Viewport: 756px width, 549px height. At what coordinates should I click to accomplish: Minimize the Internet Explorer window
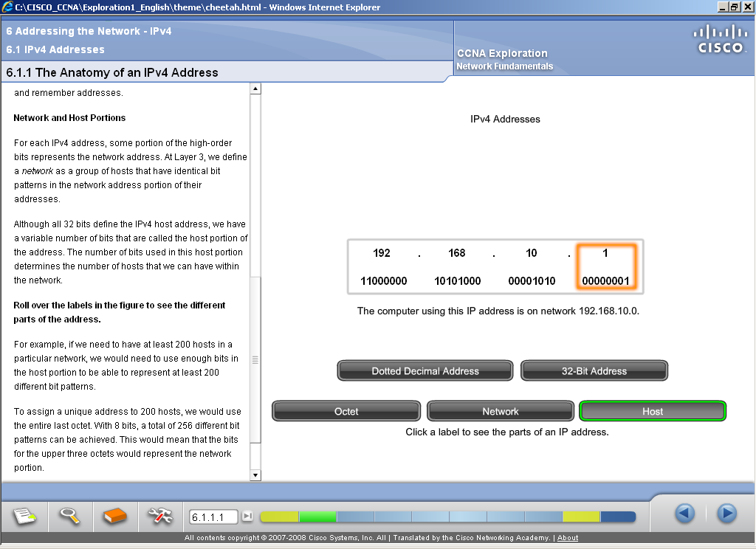722,7
